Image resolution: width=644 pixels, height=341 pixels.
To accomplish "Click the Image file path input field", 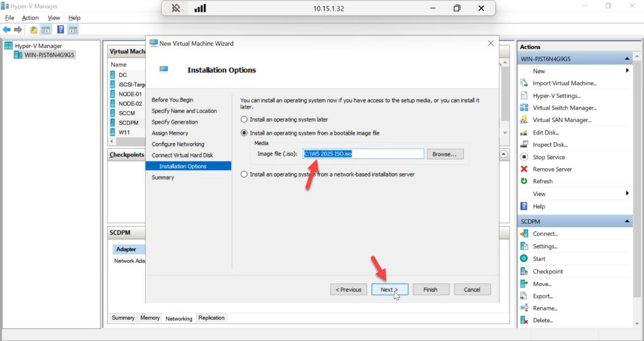I will (x=363, y=153).
